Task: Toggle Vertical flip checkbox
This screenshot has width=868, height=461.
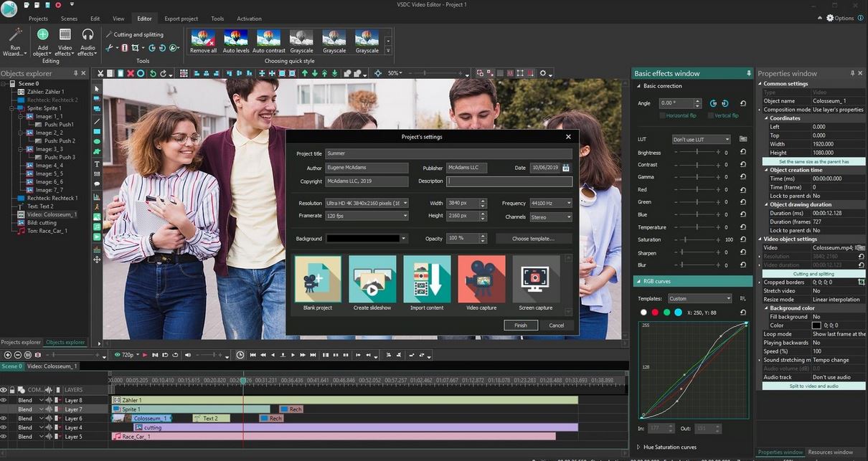Action: point(711,115)
